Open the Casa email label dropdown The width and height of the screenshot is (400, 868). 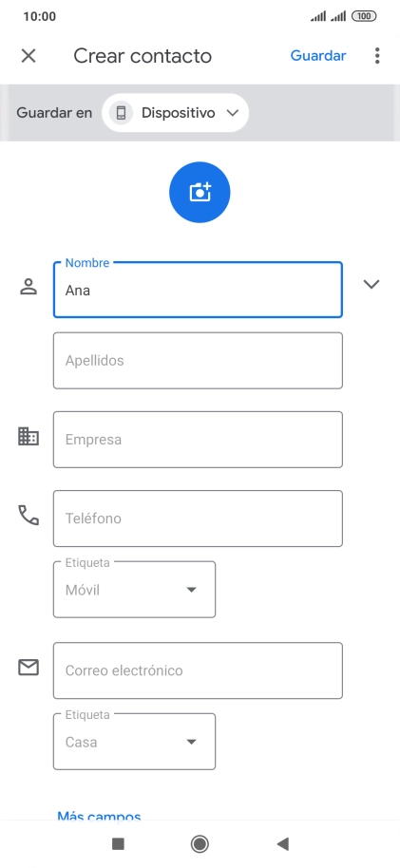click(x=134, y=742)
